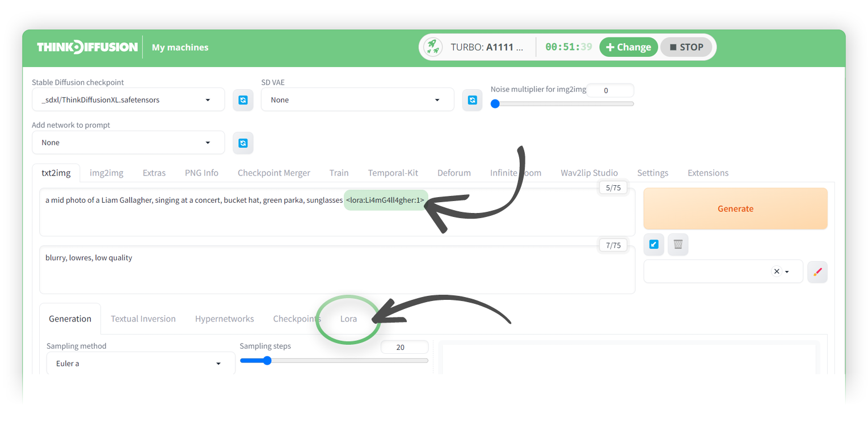Expand the styles dropdown arrow
The height and width of the screenshot is (443, 868).
click(x=787, y=272)
